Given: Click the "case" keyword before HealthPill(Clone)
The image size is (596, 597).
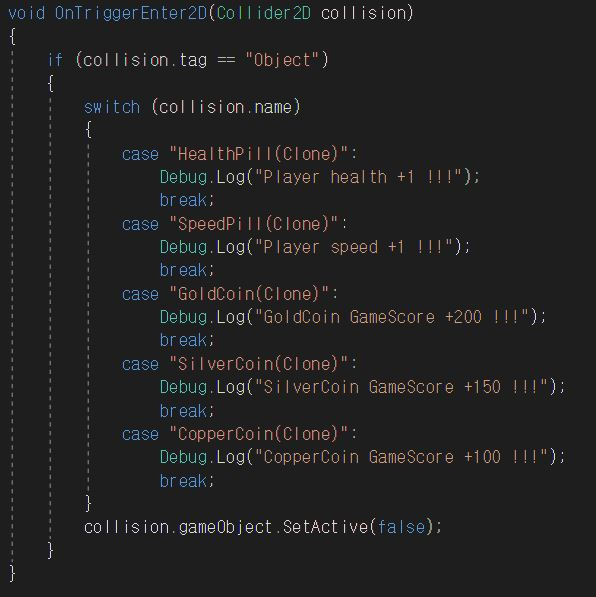Looking at the screenshot, I should tap(140, 154).
